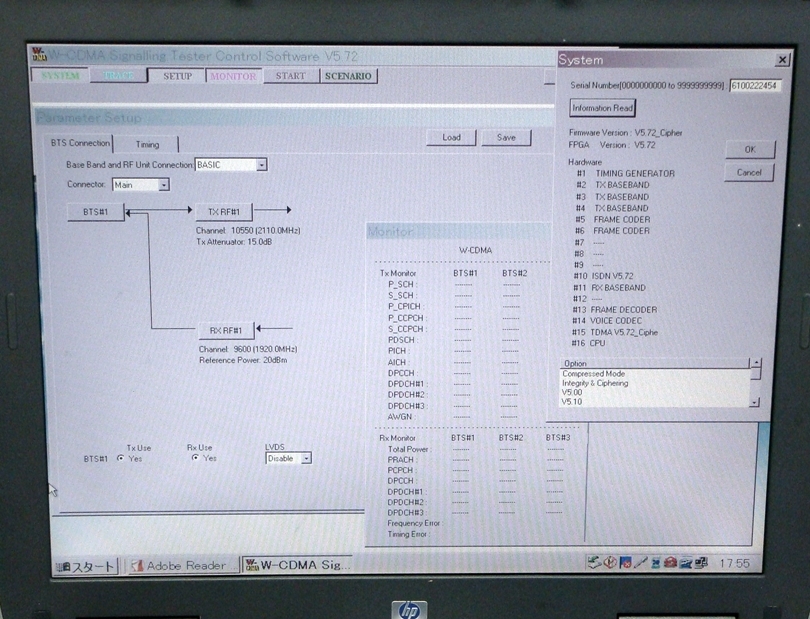Click the taskbar clock showing 17:55
810x619 pixels.
(x=734, y=563)
